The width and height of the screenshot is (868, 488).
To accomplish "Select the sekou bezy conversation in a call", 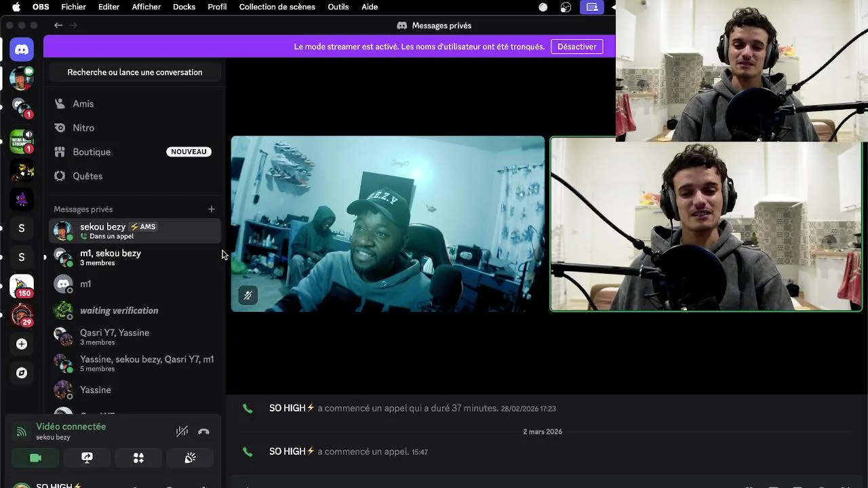I will (x=135, y=230).
